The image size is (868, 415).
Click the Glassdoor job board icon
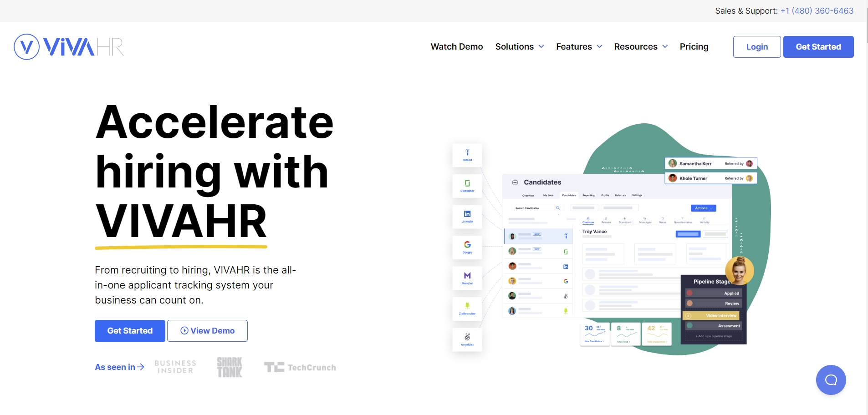467,186
